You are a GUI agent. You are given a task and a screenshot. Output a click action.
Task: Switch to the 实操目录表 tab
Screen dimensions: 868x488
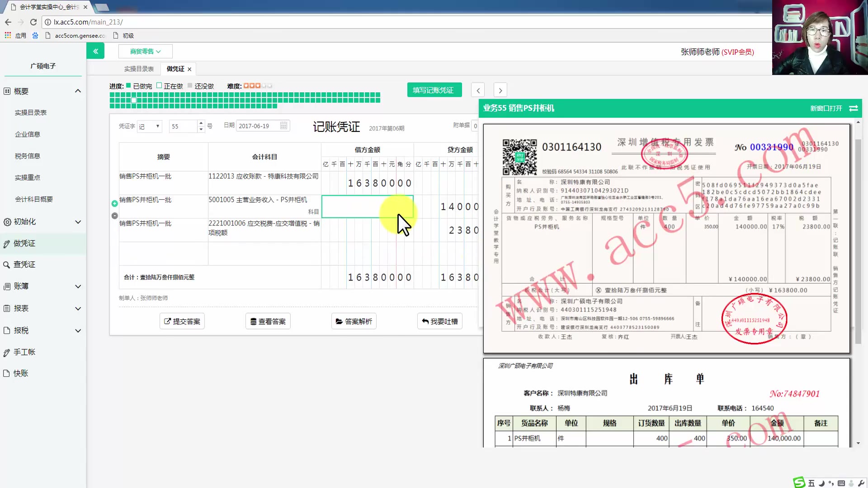pyautogui.click(x=138, y=68)
